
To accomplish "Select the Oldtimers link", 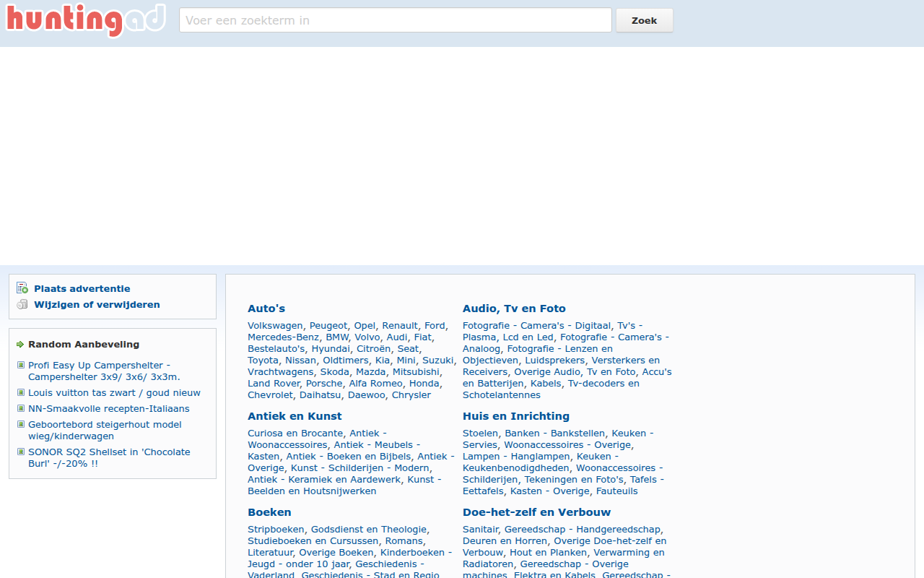I will coord(346,361).
